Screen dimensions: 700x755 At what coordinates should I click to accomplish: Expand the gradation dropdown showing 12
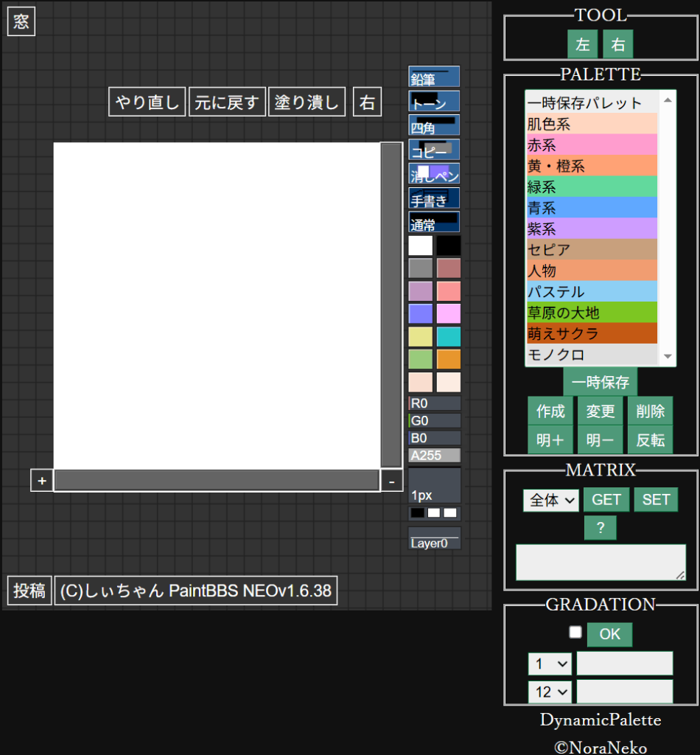pyautogui.click(x=550, y=692)
